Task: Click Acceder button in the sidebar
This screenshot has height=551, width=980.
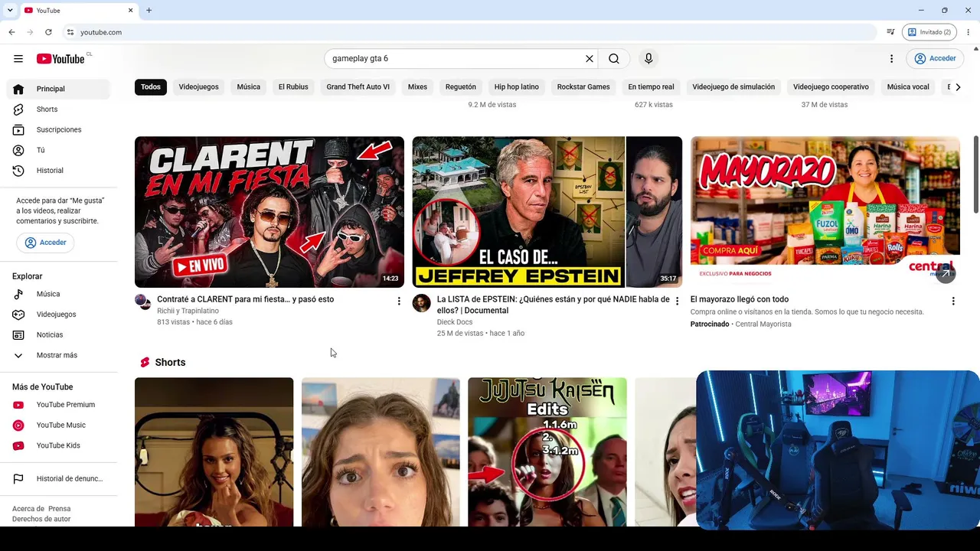Action: point(45,243)
